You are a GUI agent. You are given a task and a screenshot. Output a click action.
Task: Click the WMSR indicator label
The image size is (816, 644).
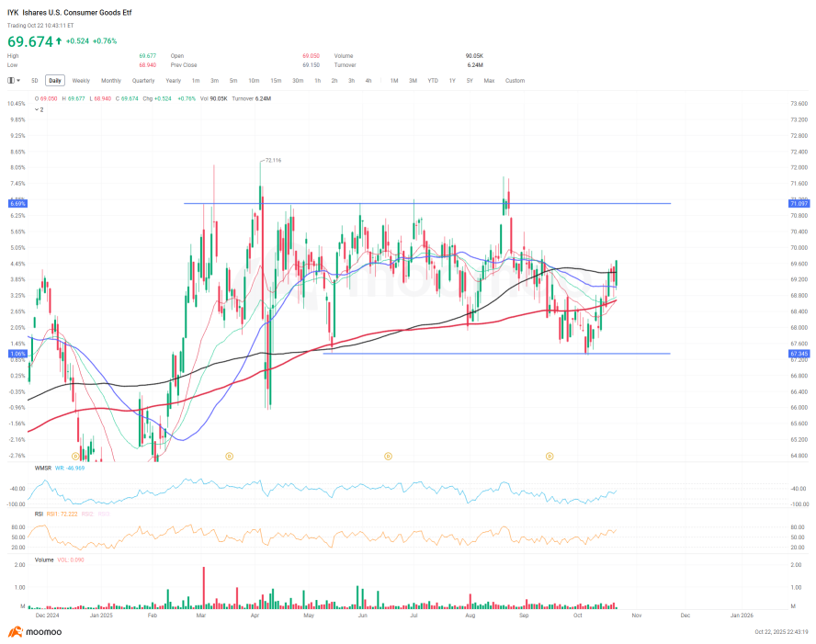(x=42, y=468)
